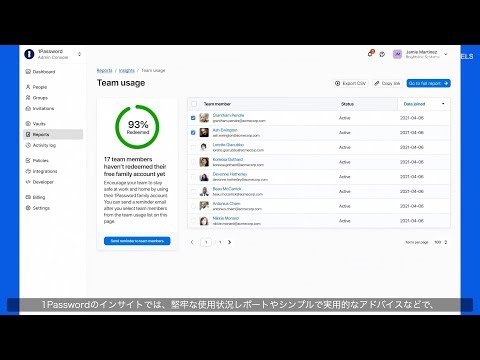480x360 pixels.
Task: Uncheck the first team member row checkbox
Action: 193,118
